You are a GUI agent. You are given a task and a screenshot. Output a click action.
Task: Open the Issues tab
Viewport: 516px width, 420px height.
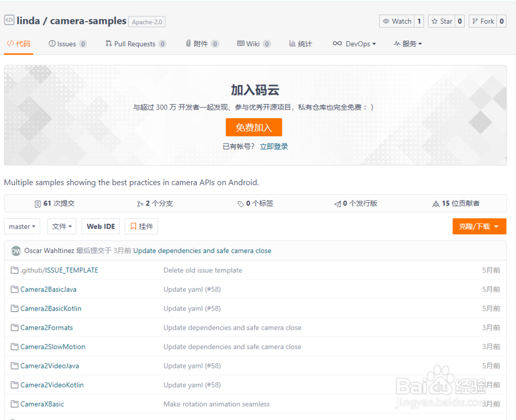[68, 44]
